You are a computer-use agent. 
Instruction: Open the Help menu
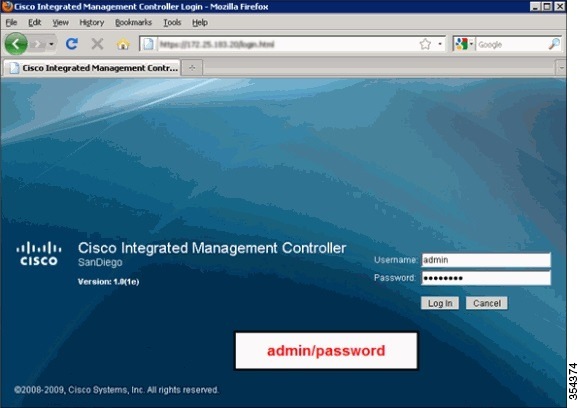[200, 23]
